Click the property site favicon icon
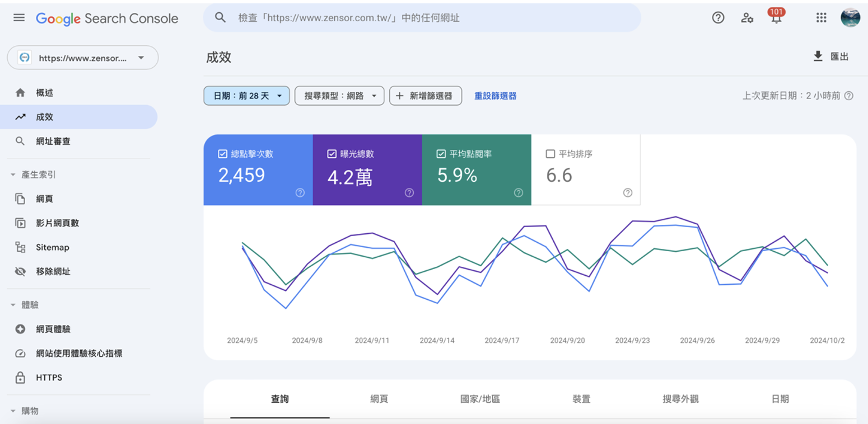 (25, 58)
